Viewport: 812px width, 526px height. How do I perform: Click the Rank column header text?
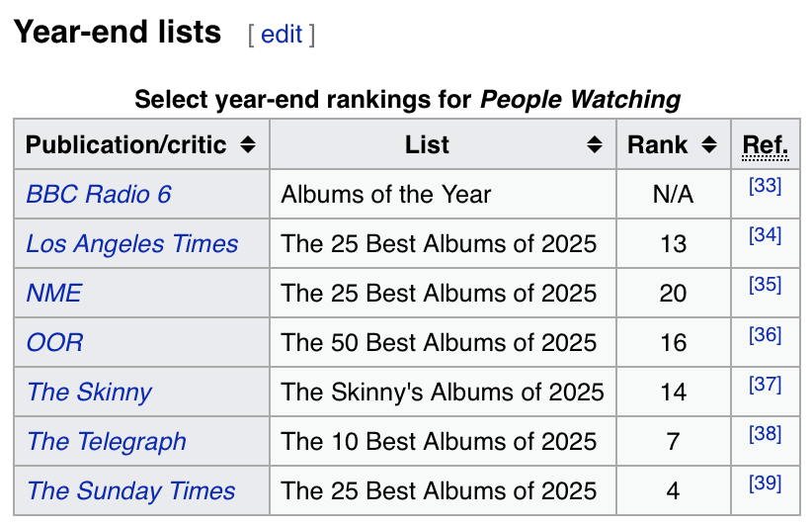(657, 145)
